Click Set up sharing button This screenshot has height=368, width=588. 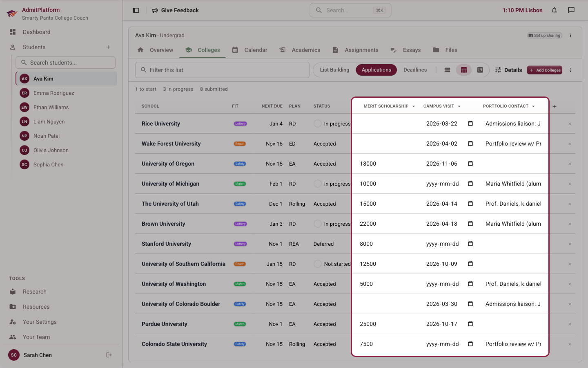click(x=545, y=36)
